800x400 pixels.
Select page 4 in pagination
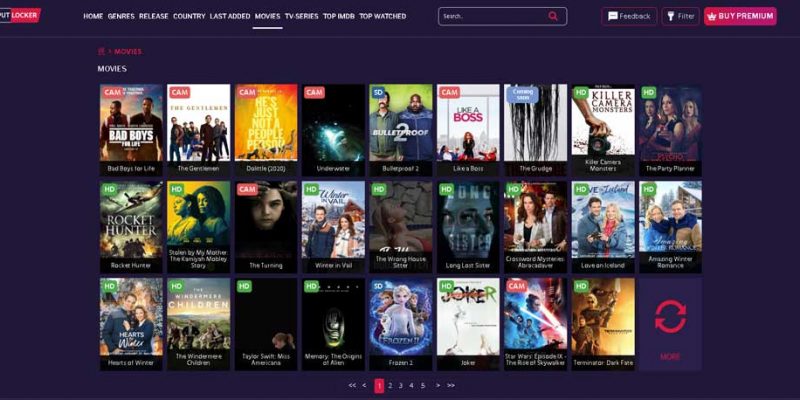pos(411,386)
